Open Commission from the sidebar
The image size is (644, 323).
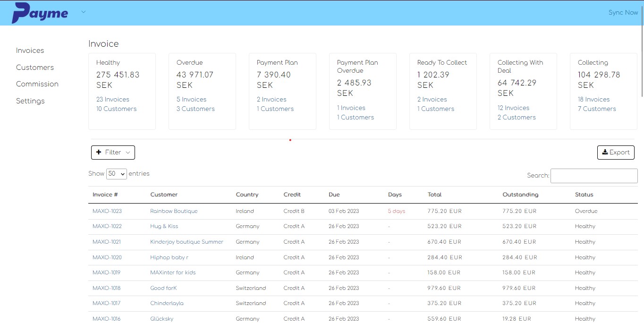click(x=37, y=84)
